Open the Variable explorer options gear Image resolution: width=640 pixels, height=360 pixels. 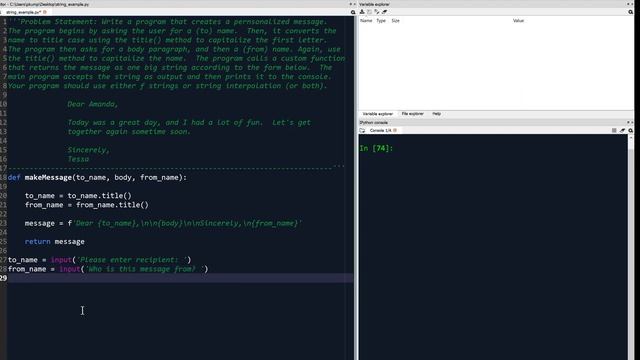(631, 12)
